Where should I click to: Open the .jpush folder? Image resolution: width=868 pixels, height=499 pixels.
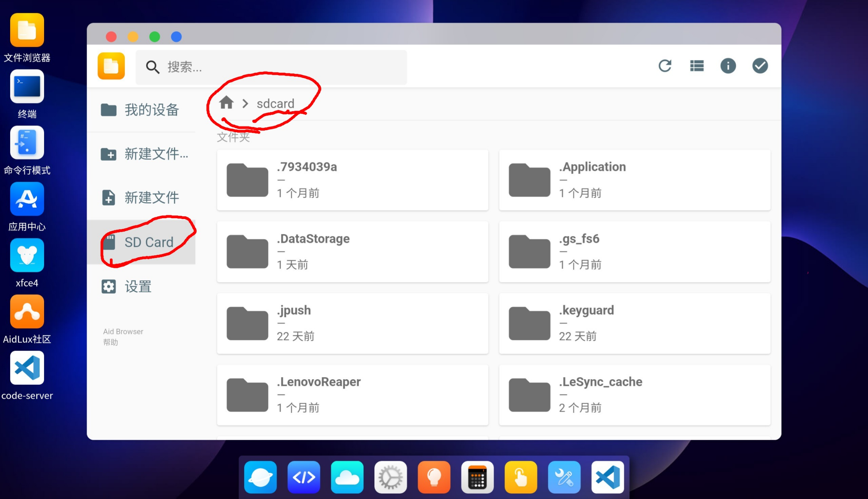click(353, 324)
